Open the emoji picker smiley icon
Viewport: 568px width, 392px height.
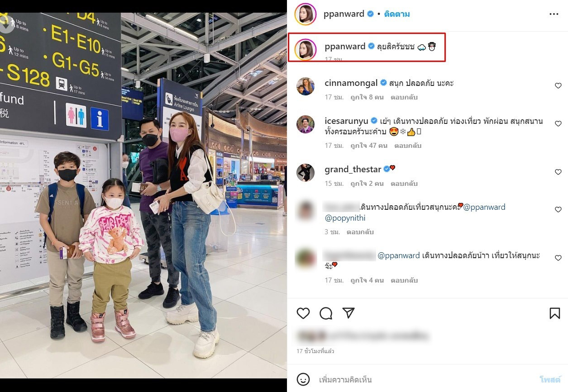tap(303, 379)
